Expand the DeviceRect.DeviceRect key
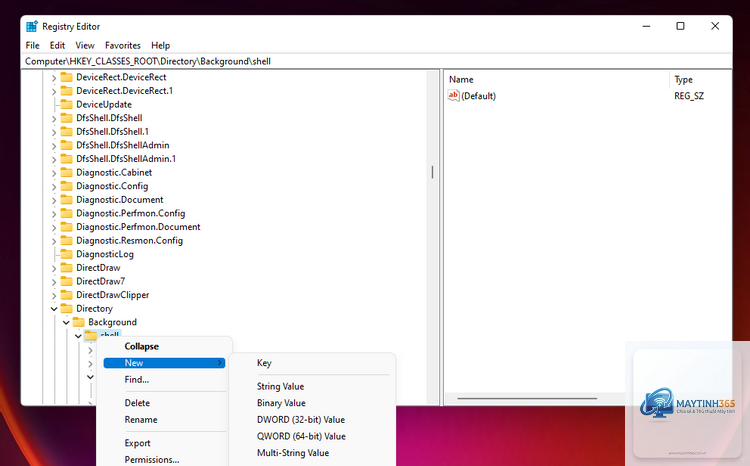Viewport: 750px width, 466px height. point(54,78)
